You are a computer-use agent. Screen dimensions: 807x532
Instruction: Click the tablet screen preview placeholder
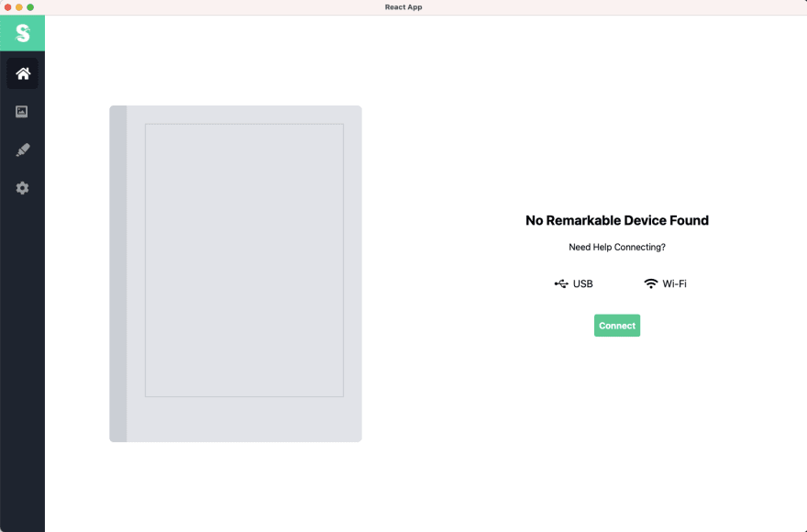point(244,260)
